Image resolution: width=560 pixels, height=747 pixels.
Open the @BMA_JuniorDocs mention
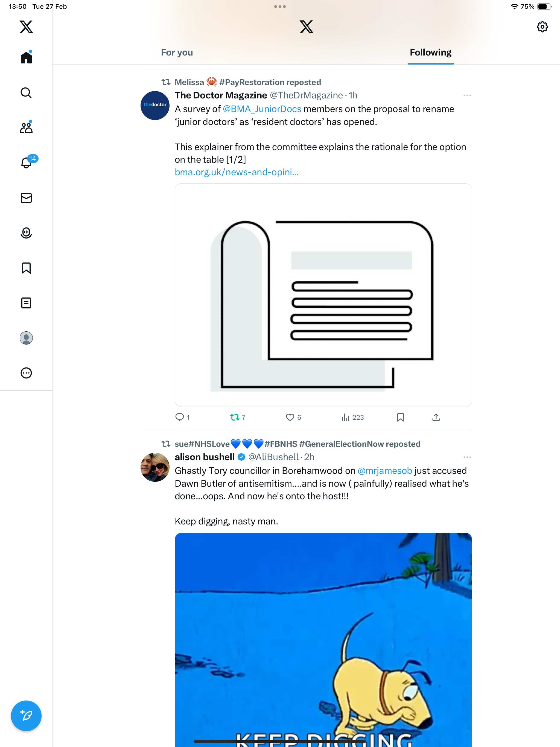pos(262,109)
